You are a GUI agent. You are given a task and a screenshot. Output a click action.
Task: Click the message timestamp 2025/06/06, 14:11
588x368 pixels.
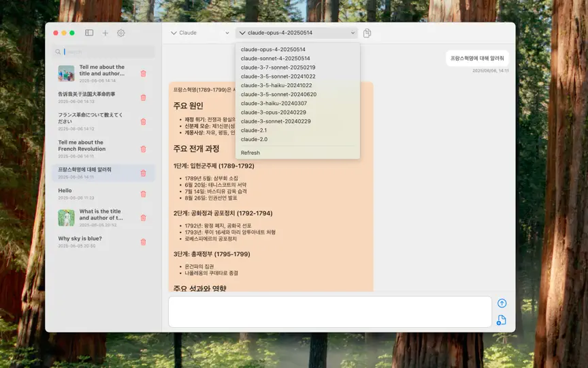coord(491,71)
